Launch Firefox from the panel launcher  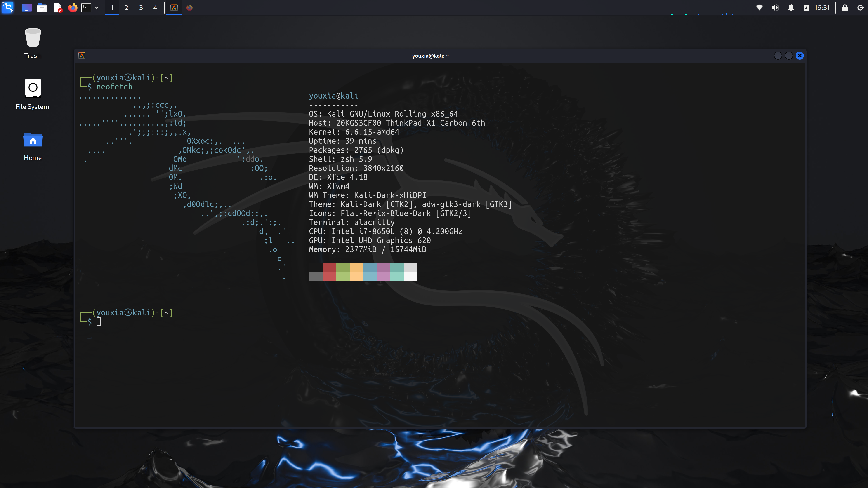coord(72,7)
